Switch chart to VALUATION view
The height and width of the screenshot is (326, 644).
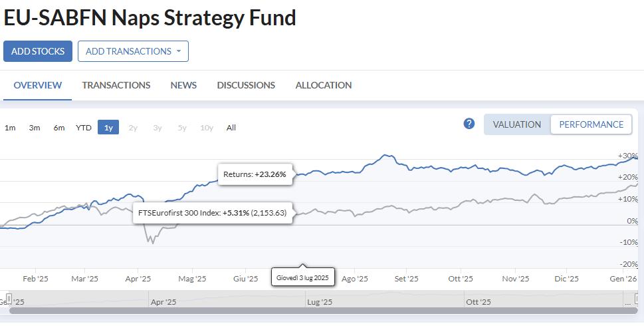(x=516, y=124)
